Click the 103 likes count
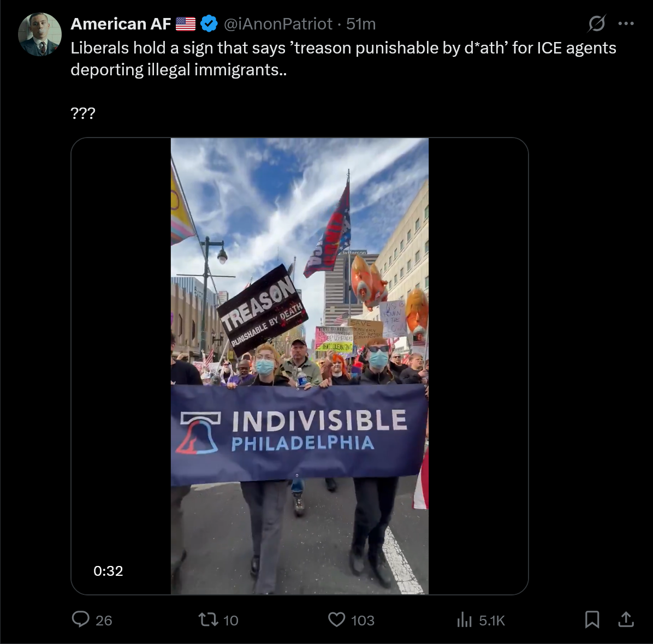The image size is (653, 644). (x=363, y=621)
